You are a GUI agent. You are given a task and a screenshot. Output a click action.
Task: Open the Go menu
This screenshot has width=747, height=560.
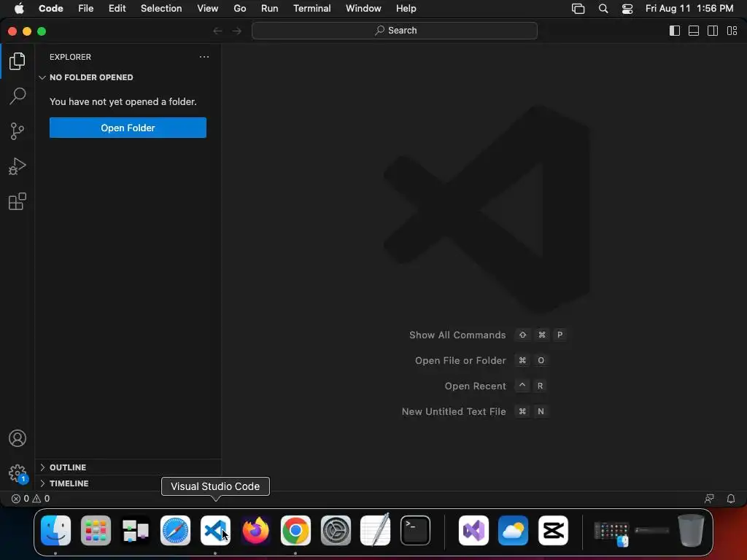(x=239, y=9)
